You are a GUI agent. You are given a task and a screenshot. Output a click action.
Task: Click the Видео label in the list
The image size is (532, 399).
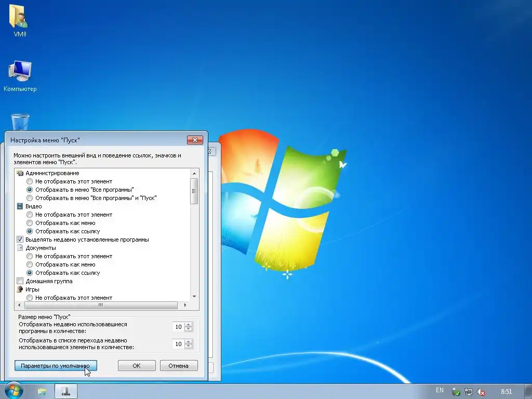point(34,206)
